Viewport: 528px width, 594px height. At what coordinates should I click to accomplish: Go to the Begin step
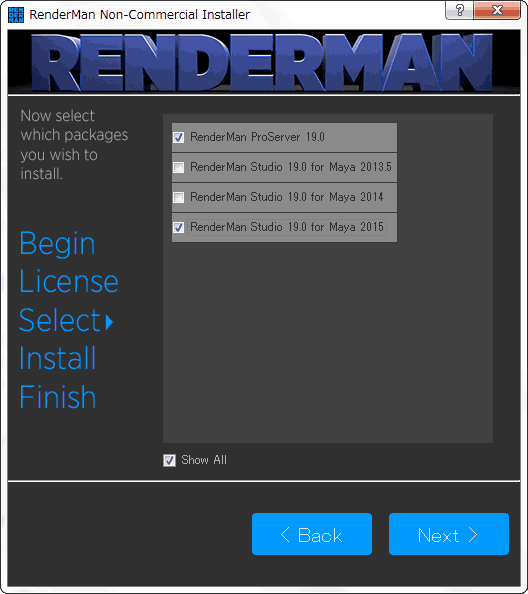click(x=57, y=244)
